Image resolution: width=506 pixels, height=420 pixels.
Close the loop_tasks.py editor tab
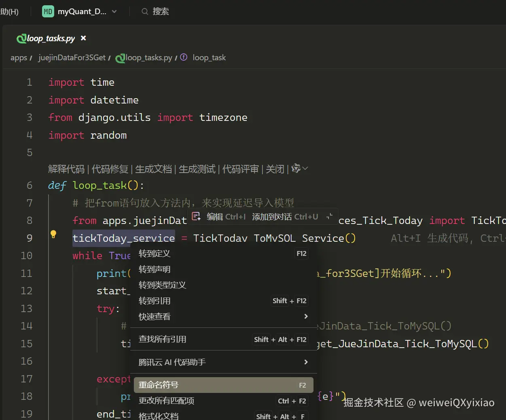pyautogui.click(x=83, y=38)
